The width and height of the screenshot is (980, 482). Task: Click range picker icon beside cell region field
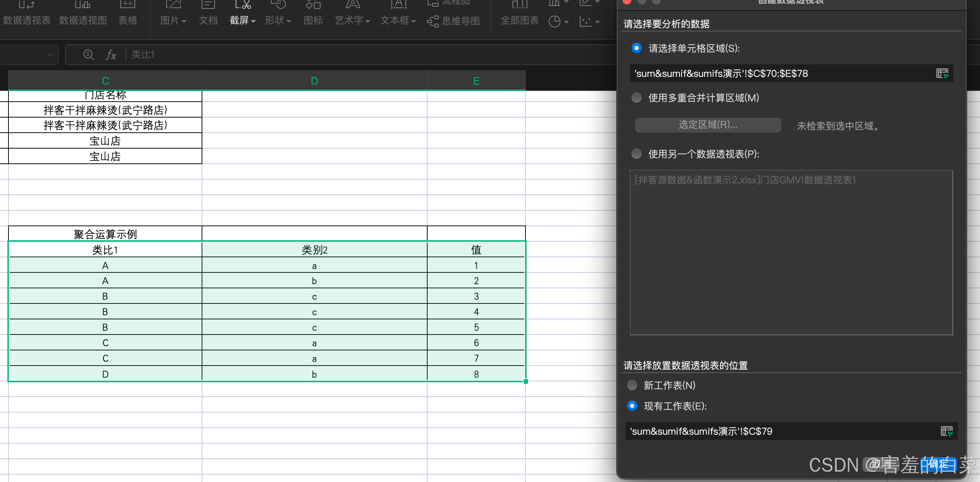pos(942,74)
